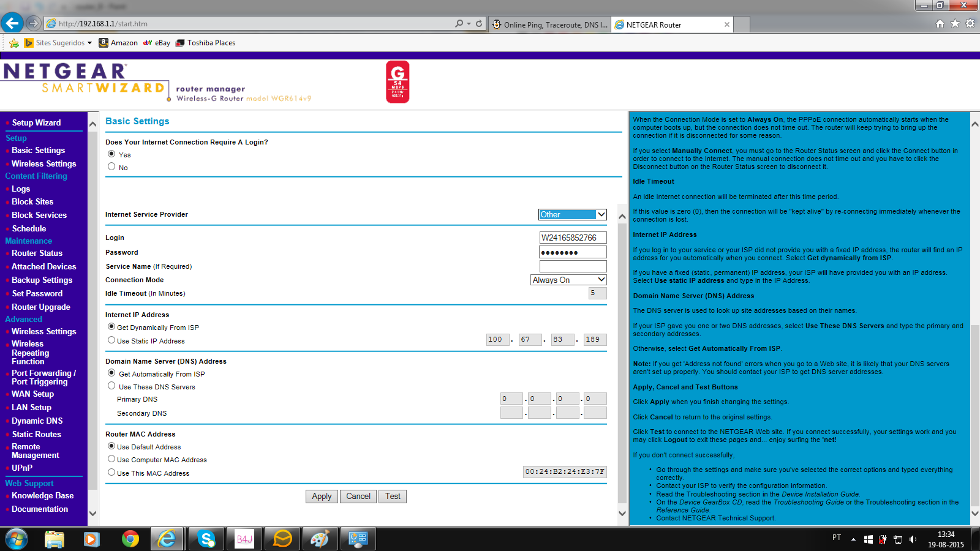980x551 pixels.
Task: Open the Favorites star in the browser toolbar
Action: point(955,24)
